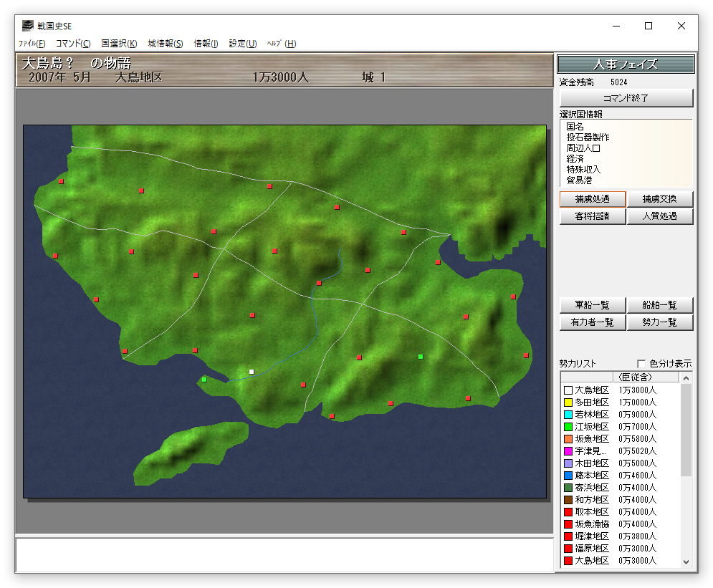This screenshot has height=588, width=713.
Task: Choose the blue 藤本地区 faction entry
Action: (x=591, y=476)
